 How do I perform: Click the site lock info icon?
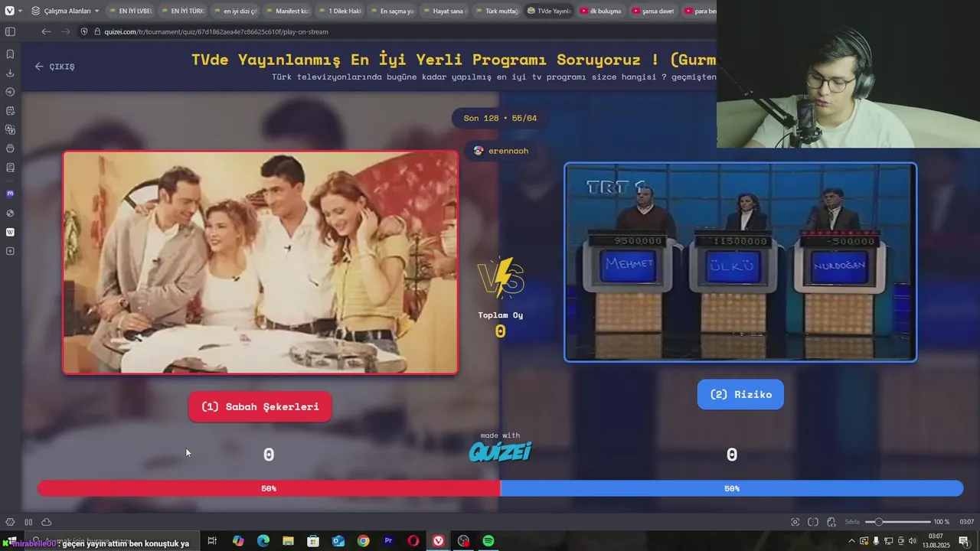coord(97,31)
